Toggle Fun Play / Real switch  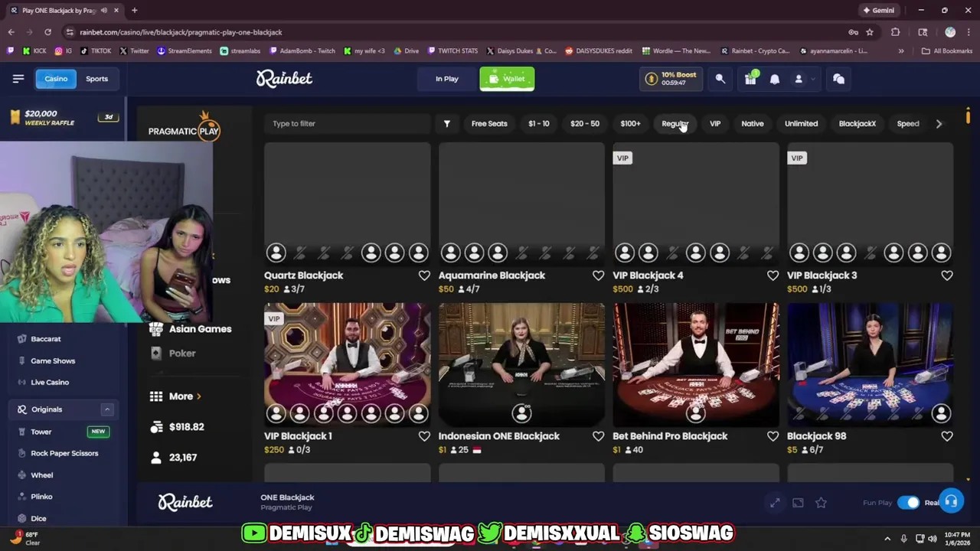pyautogui.click(x=909, y=503)
